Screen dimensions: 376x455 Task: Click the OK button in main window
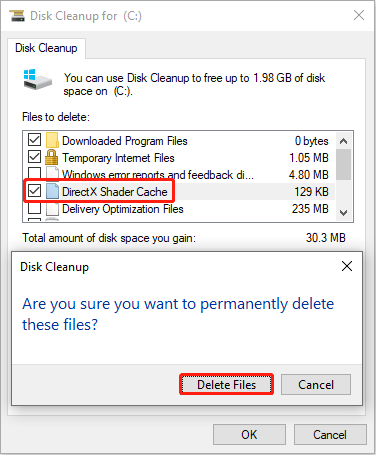(x=249, y=435)
